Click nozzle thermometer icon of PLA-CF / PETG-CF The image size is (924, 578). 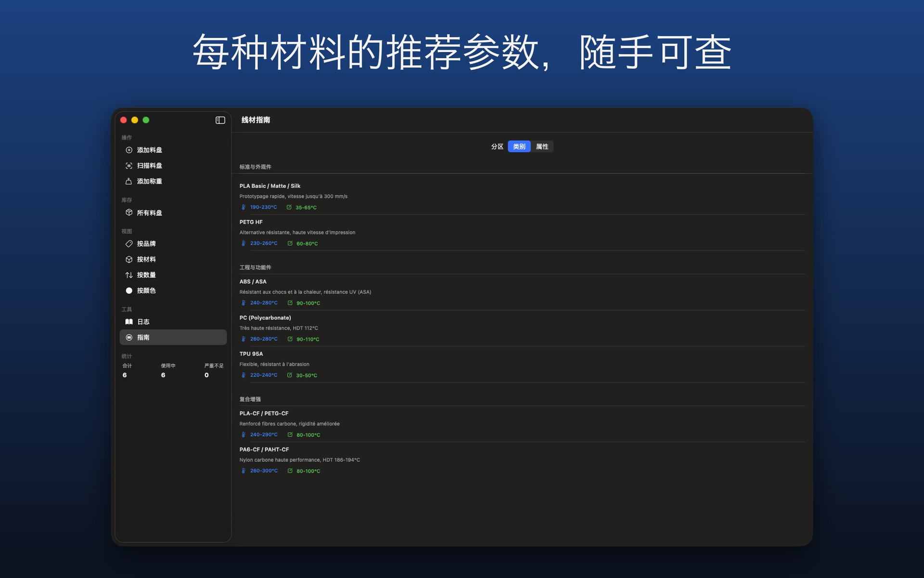(x=244, y=434)
